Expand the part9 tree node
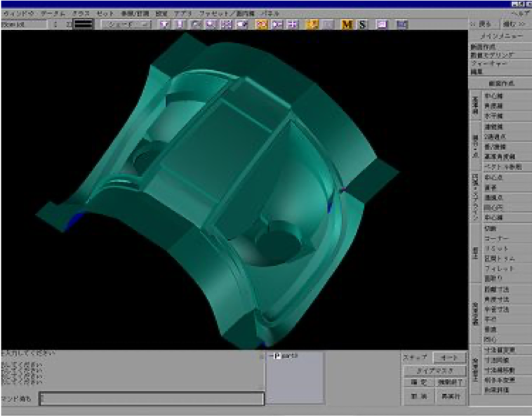Viewport: 532px width, 416px height. [x=271, y=356]
